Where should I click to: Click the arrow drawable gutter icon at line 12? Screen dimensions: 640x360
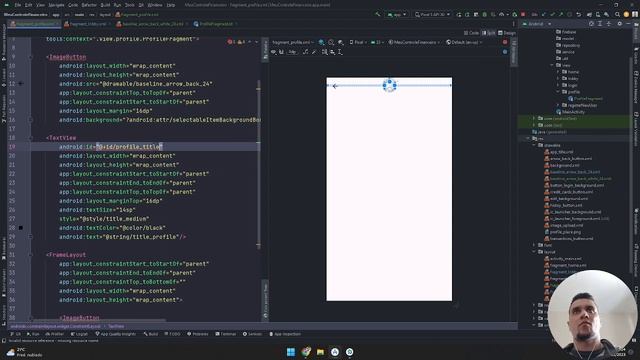tap(21, 84)
